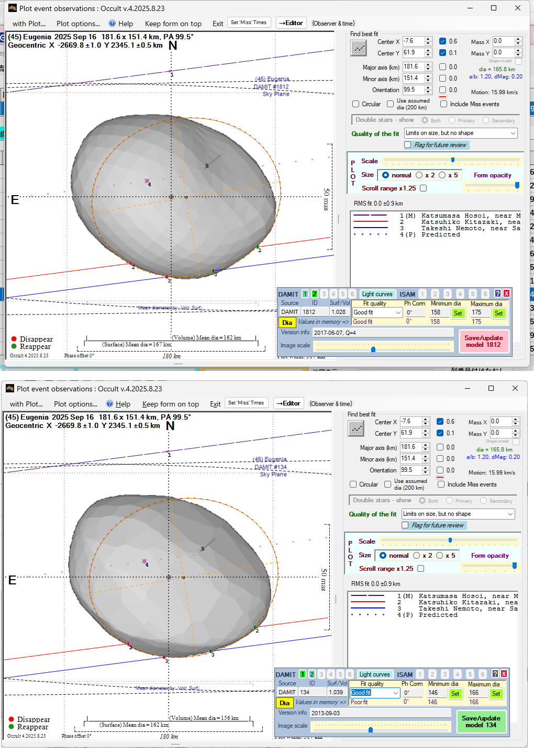This screenshot has width=534, height=756.
Task: Open Fit quality dropdown in model 1812 panel
Action: click(x=398, y=312)
